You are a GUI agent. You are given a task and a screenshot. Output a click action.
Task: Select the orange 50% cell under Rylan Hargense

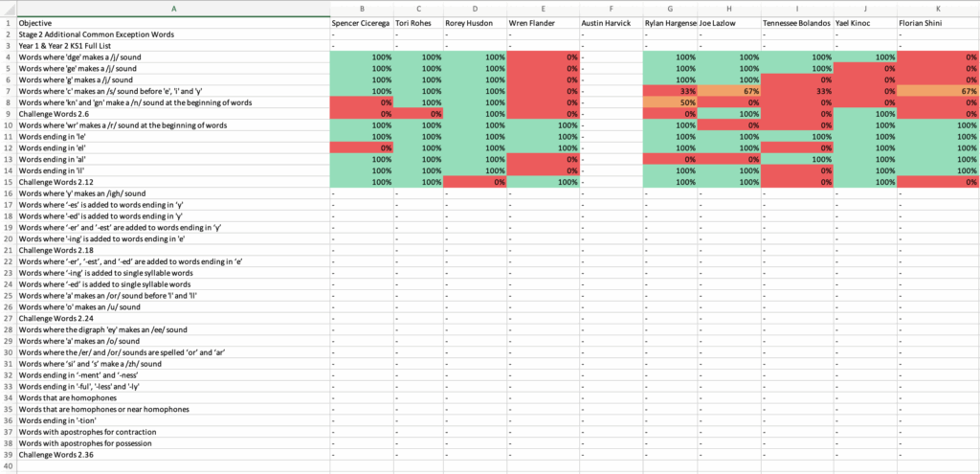(669, 102)
